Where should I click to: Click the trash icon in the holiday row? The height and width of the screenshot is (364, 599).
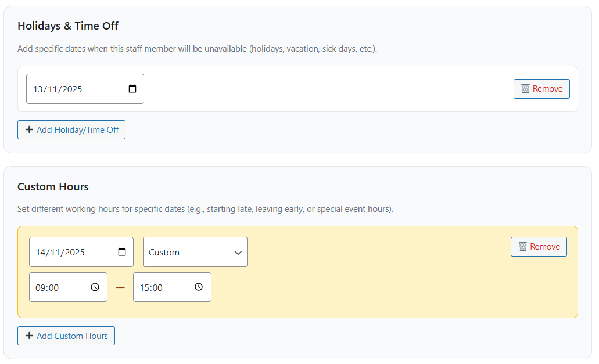coord(525,89)
